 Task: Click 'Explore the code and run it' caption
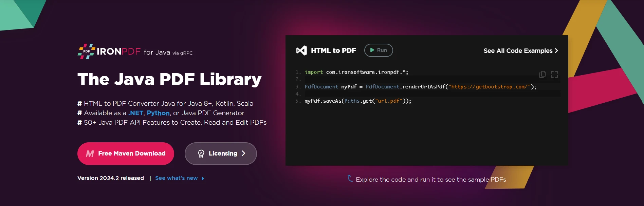tap(431, 180)
